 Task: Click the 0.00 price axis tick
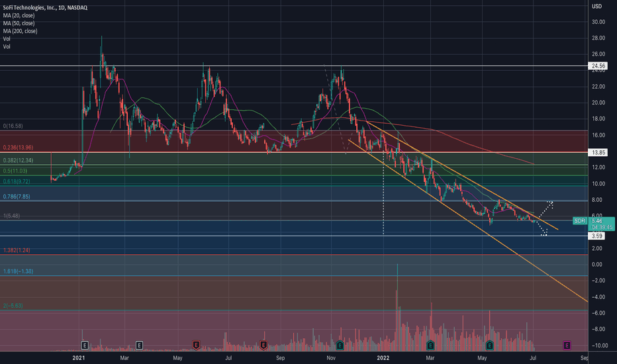tap(596, 265)
